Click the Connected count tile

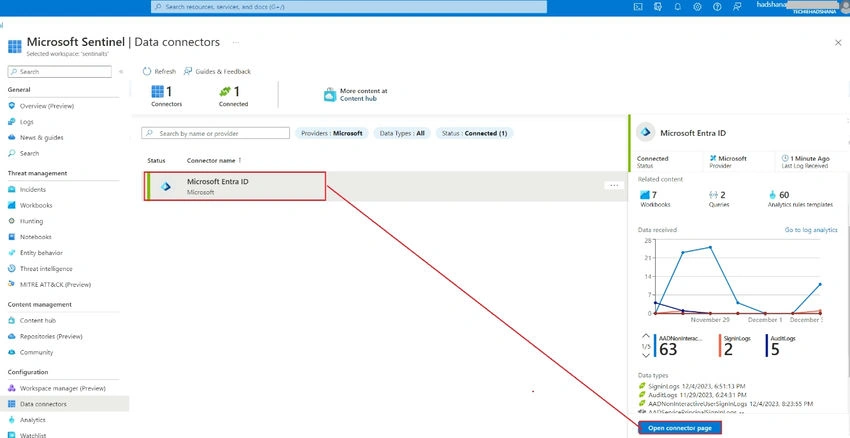234,96
